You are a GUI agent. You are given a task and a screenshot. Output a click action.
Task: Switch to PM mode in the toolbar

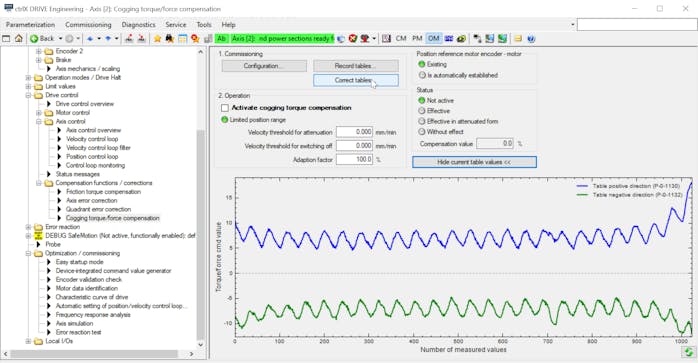[x=417, y=39]
